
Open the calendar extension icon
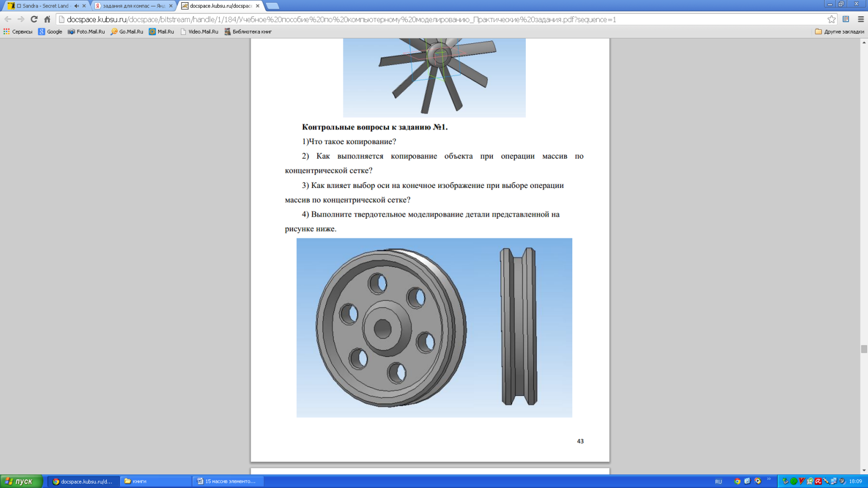click(x=846, y=19)
